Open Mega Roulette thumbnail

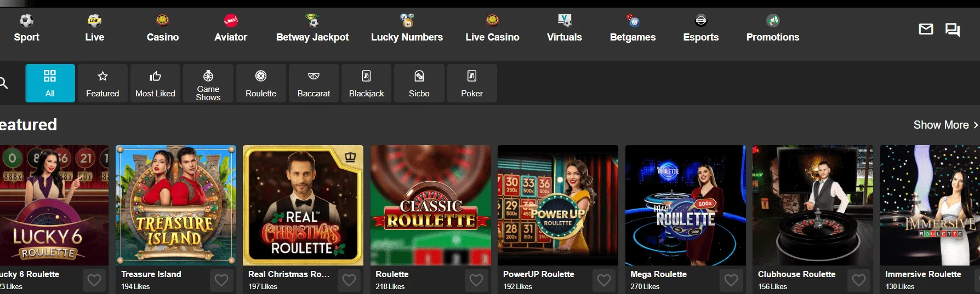686,205
